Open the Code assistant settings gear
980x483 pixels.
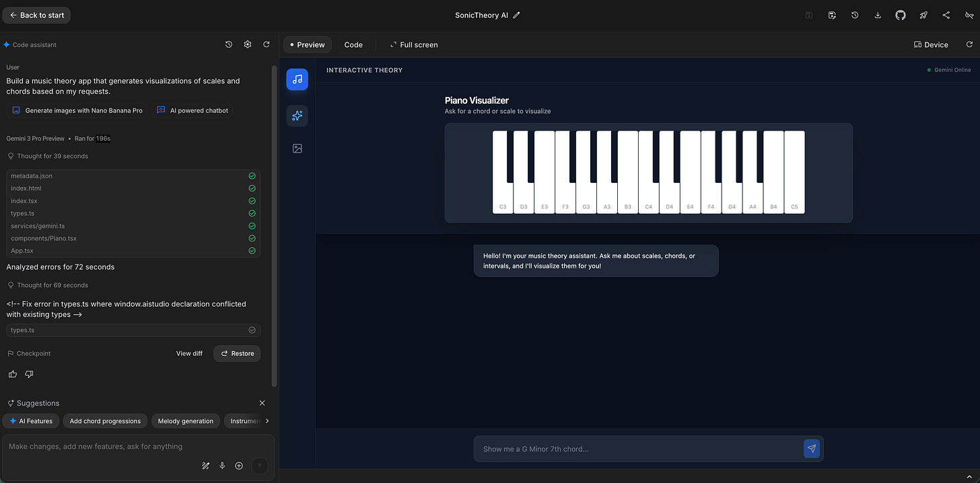247,44
